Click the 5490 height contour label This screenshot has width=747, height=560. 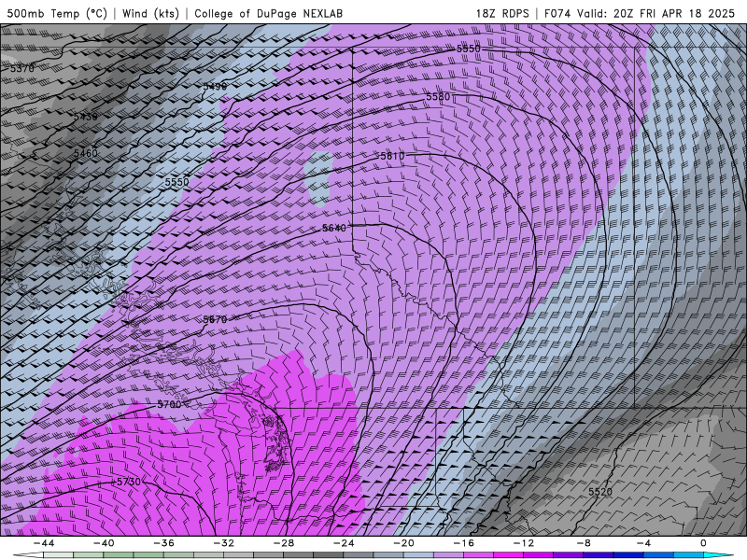[215, 87]
